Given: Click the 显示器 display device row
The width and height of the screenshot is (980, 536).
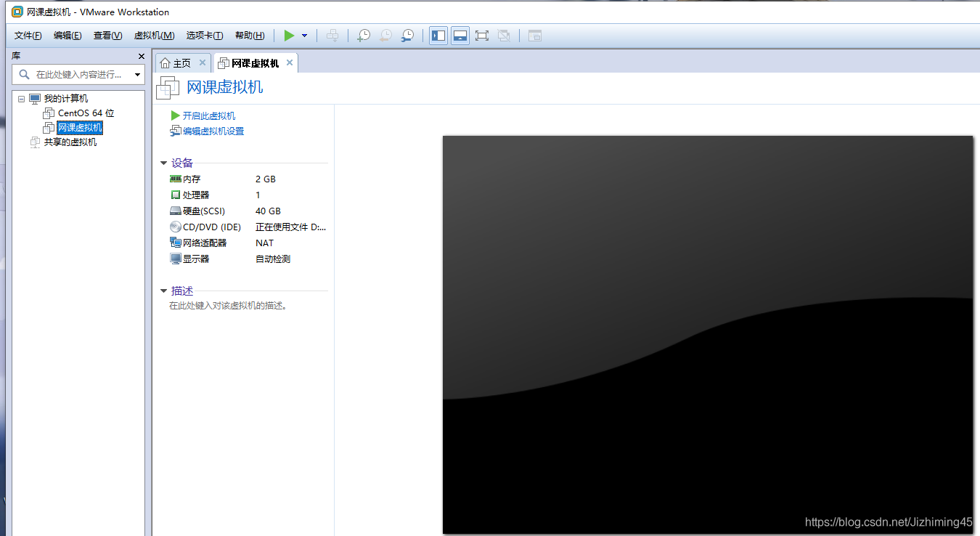Looking at the screenshot, I should [248, 259].
